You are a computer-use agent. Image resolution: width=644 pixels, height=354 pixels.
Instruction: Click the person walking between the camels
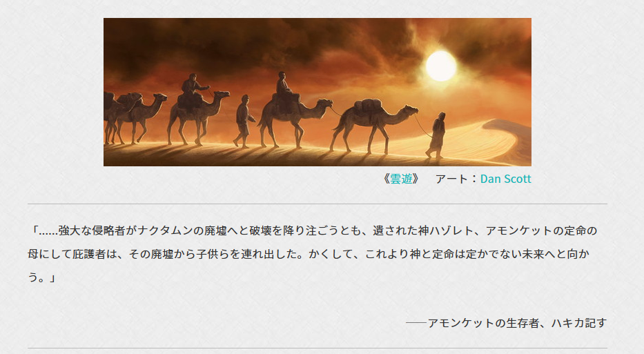[x=244, y=121]
